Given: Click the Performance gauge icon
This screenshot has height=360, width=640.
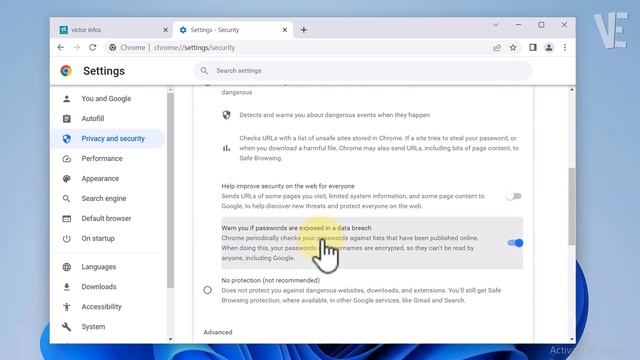Looking at the screenshot, I should [67, 158].
